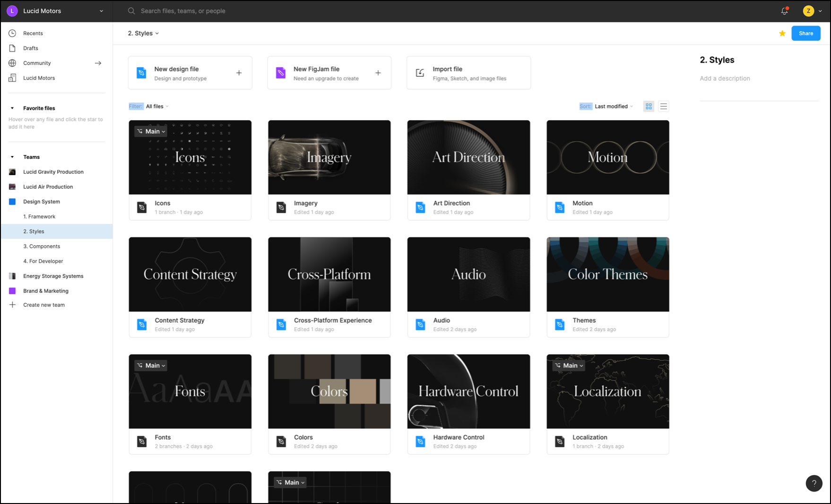Go to Recents
Image resolution: width=831 pixels, height=504 pixels.
pyautogui.click(x=33, y=33)
